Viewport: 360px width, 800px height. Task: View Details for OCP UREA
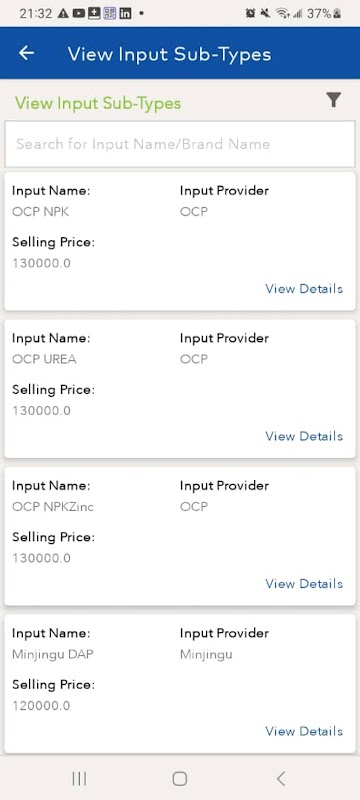click(304, 436)
